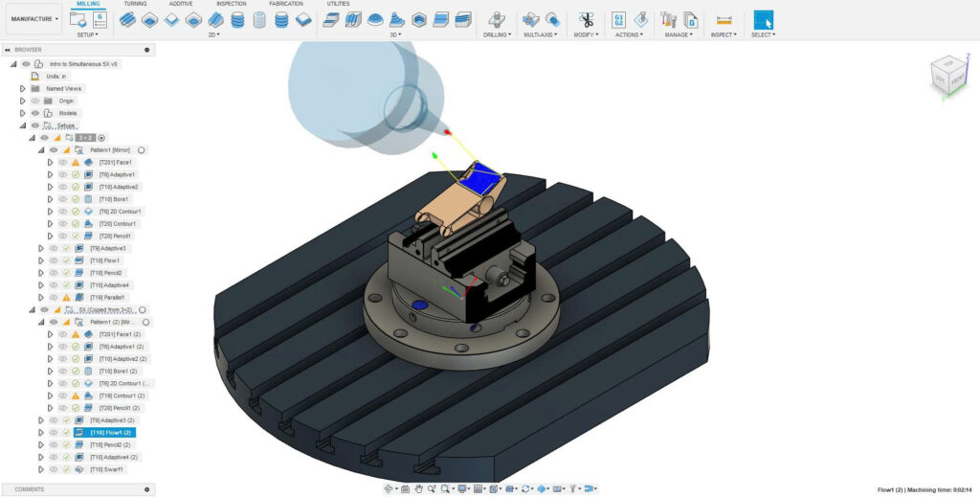Collapse the Pattern1 [Mirror] node

pyautogui.click(x=41, y=150)
